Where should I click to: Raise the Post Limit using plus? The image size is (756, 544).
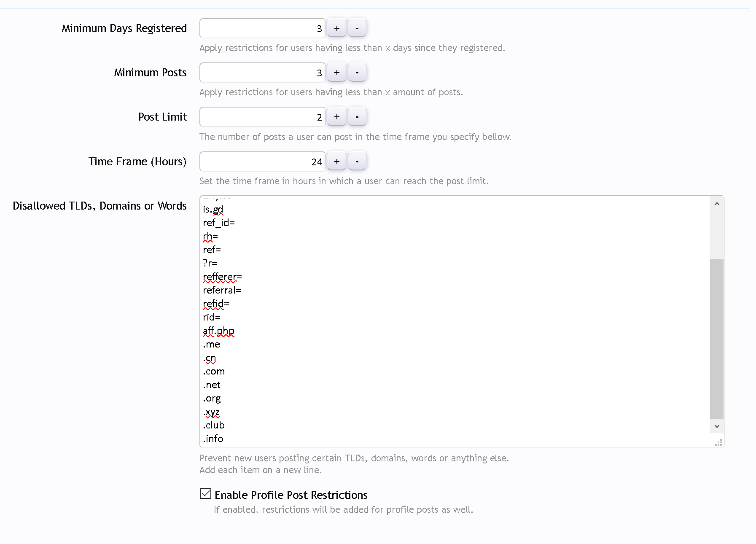coord(336,117)
